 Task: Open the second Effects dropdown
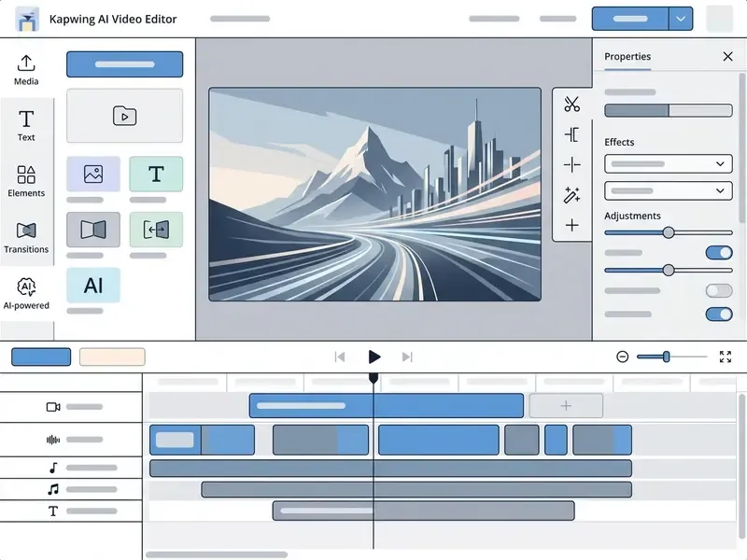[x=668, y=191]
